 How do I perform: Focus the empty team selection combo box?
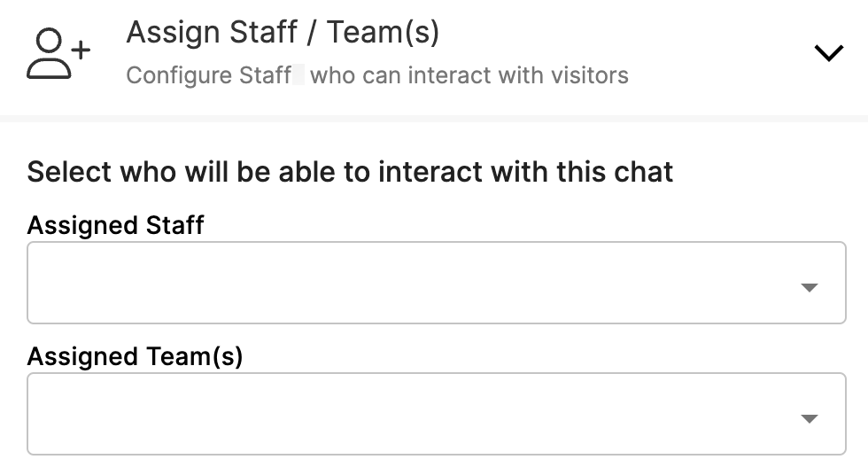click(436, 414)
